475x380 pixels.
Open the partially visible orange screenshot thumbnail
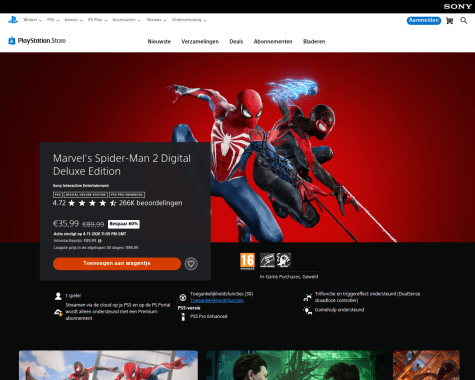(426, 365)
